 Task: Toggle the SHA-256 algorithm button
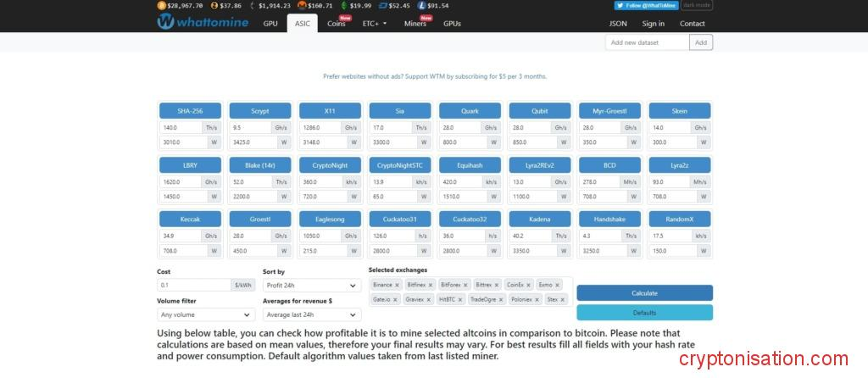pyautogui.click(x=190, y=111)
